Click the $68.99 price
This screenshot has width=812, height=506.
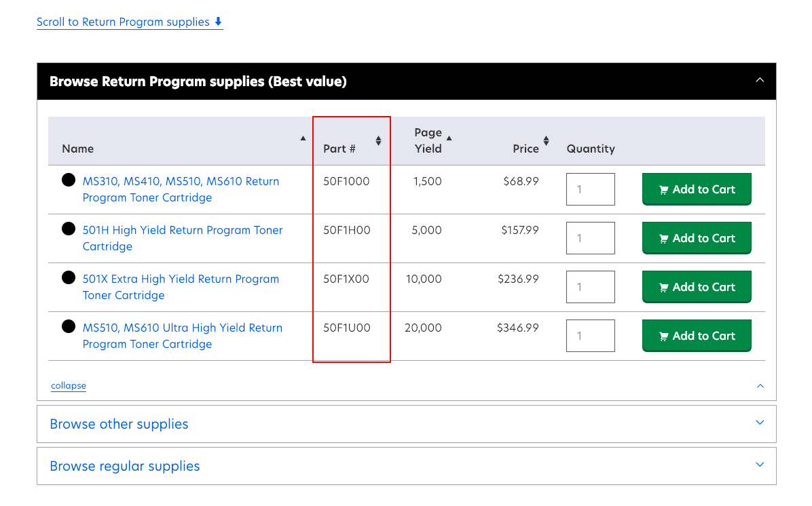click(x=521, y=182)
